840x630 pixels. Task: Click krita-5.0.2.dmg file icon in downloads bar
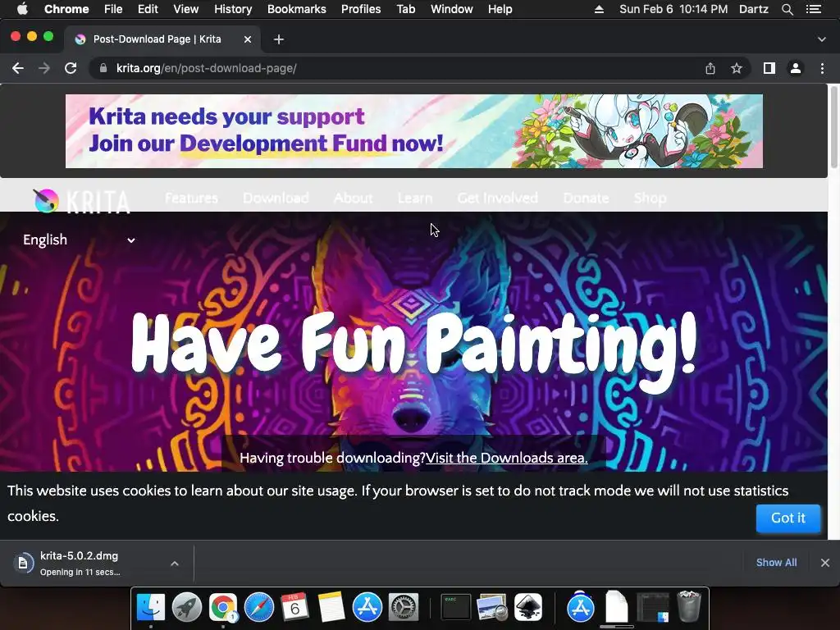click(x=23, y=563)
